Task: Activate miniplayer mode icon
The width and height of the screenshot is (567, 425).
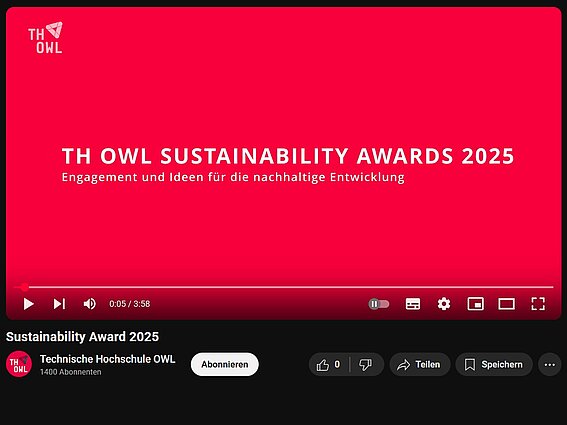Action: pos(476,304)
